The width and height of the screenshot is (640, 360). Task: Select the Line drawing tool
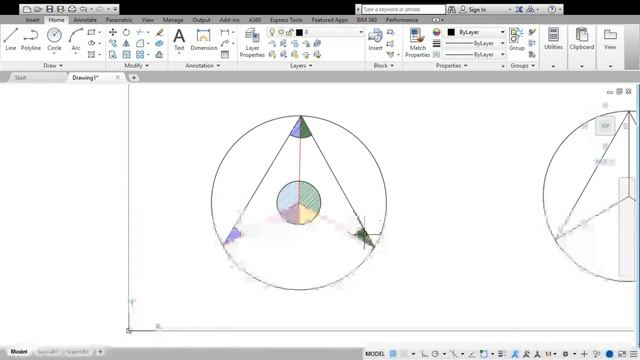pyautogui.click(x=11, y=39)
